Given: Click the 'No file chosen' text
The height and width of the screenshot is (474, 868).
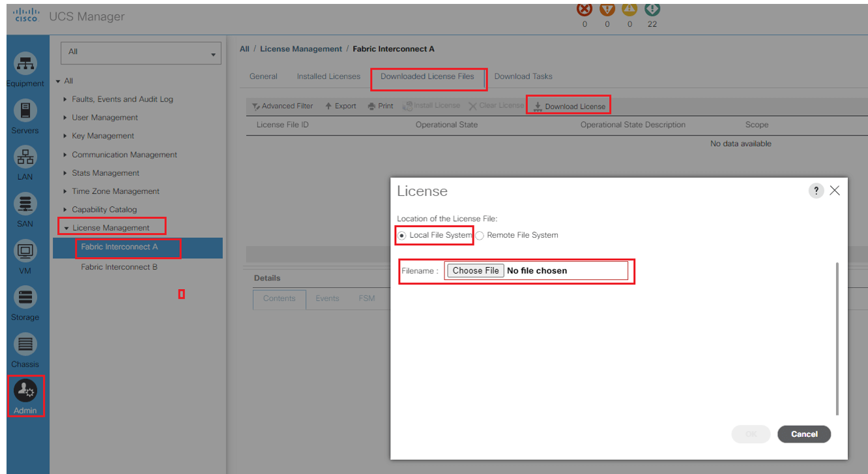Looking at the screenshot, I should (537, 271).
